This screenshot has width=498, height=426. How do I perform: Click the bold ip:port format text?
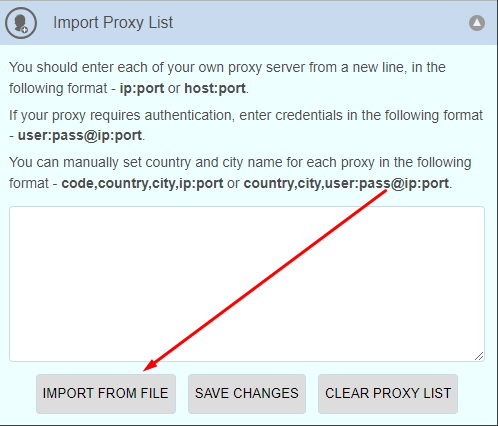(142, 88)
